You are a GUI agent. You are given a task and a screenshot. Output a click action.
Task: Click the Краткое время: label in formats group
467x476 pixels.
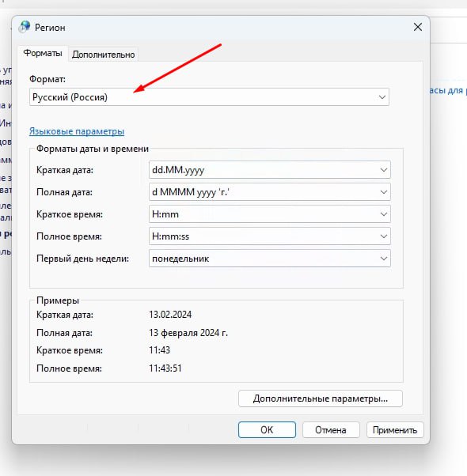70,214
